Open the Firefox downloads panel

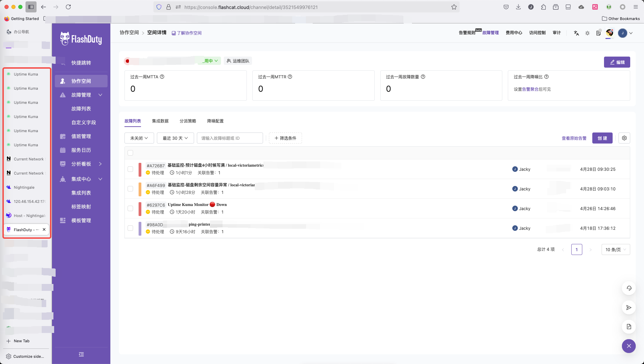coord(518,7)
